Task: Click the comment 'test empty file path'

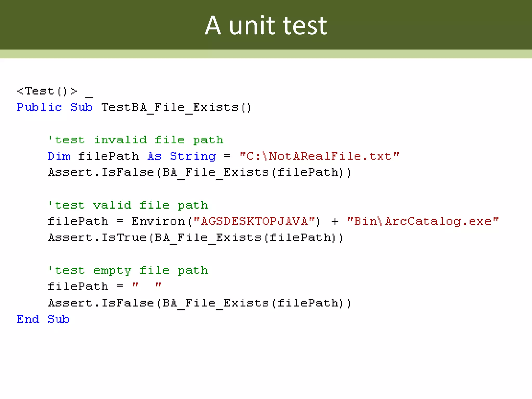Action: pos(128,271)
